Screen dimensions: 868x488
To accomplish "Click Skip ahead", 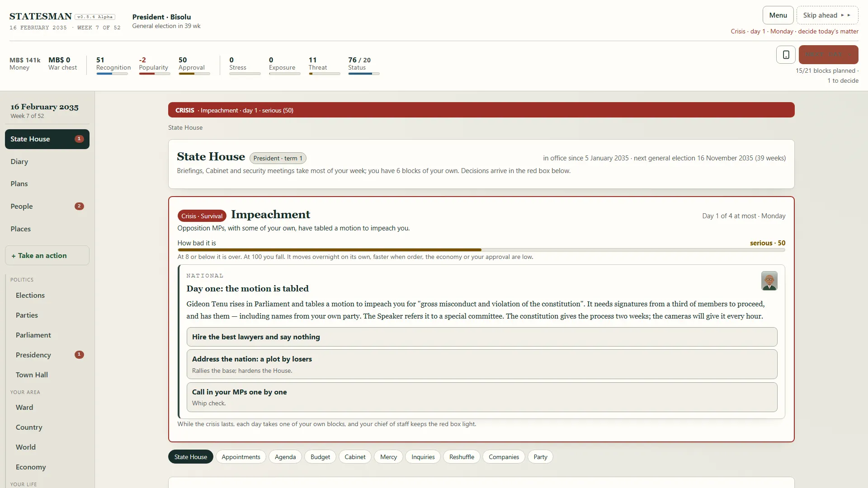I will click(827, 15).
